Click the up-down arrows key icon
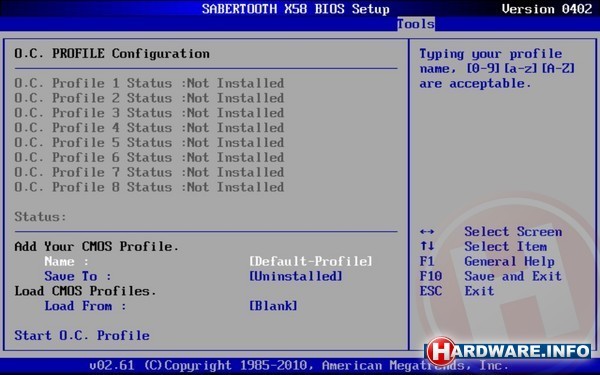 [427, 246]
